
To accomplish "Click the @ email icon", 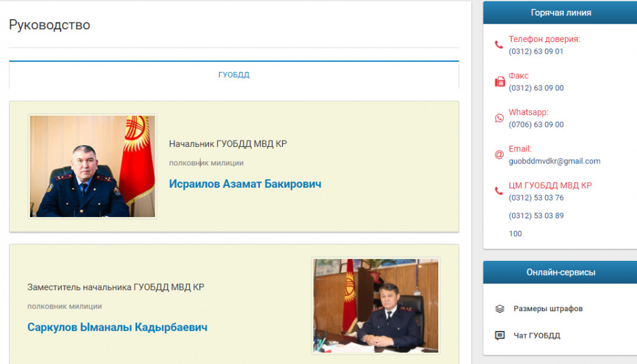I will (x=499, y=155).
